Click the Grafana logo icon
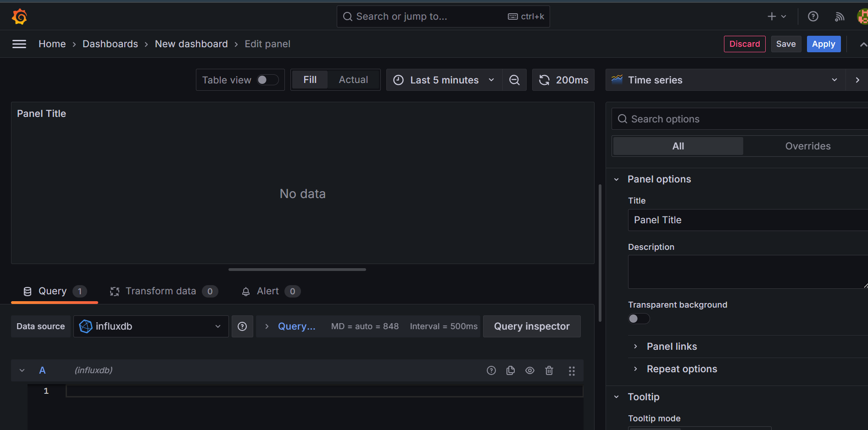The image size is (868, 430). (19, 17)
